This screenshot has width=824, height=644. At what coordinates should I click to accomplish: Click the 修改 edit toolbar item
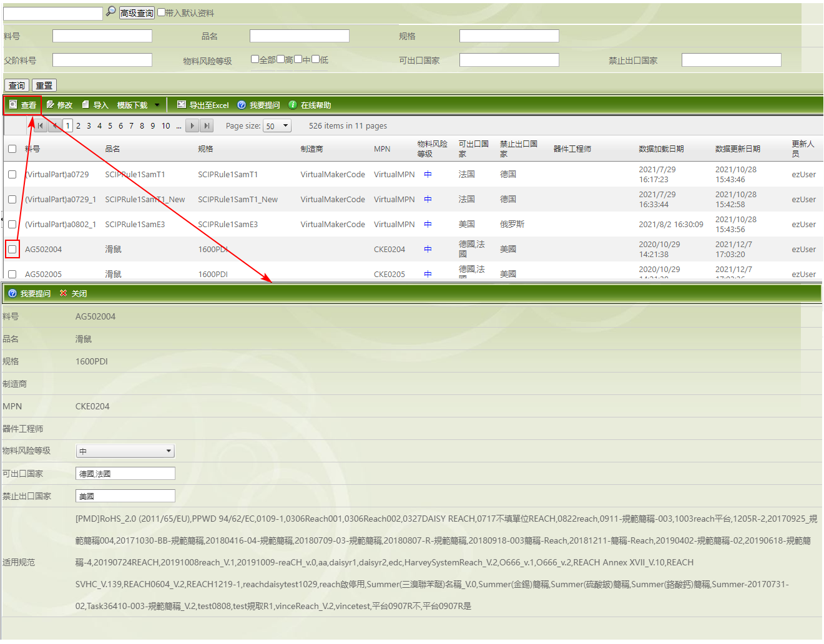click(x=59, y=105)
